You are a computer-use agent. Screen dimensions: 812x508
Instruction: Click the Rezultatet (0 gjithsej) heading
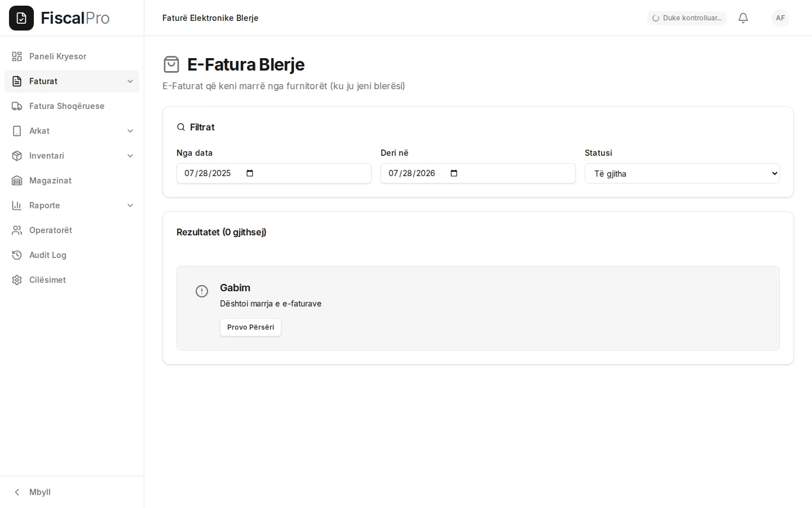(x=222, y=232)
